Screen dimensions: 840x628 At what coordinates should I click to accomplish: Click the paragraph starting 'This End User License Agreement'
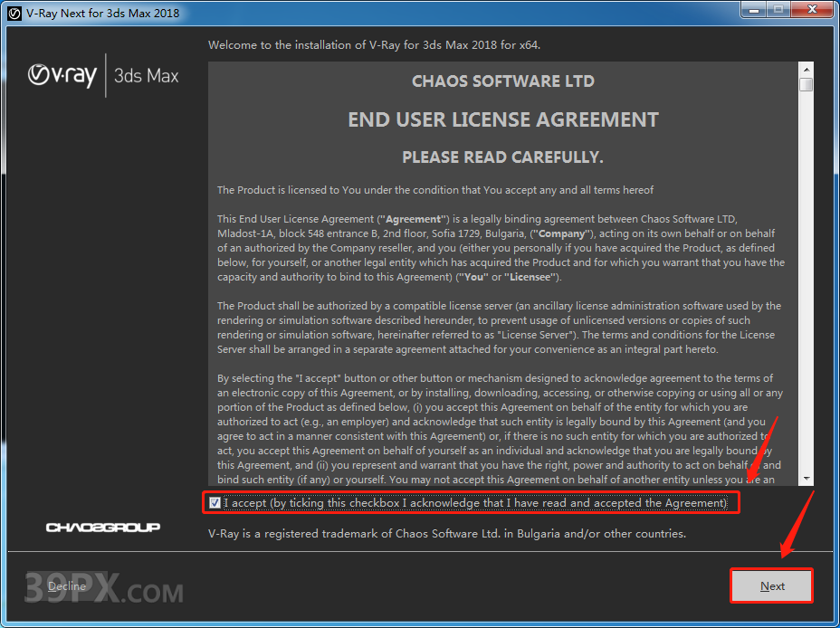click(501, 248)
